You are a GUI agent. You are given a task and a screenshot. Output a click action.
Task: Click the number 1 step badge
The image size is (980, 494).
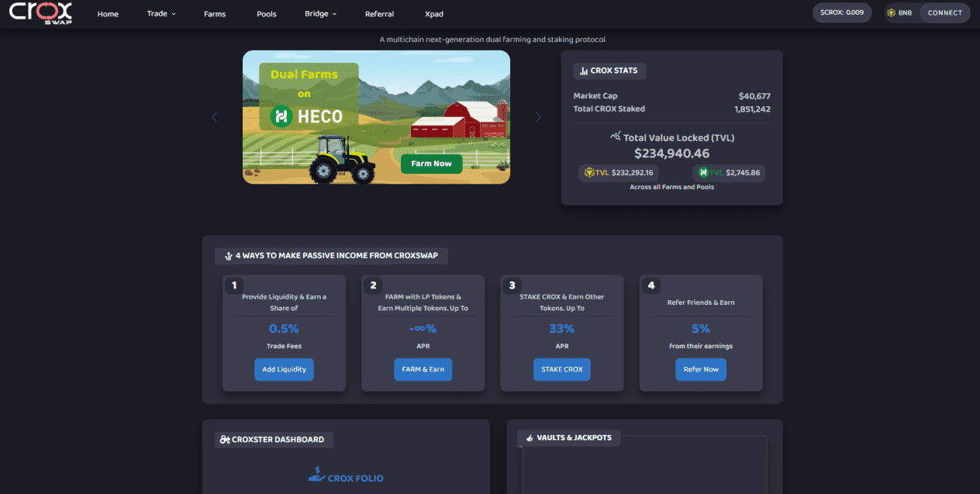[233, 285]
